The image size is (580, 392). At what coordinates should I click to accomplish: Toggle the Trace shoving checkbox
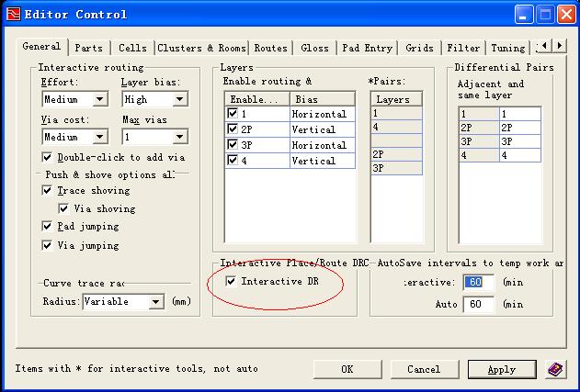point(47,190)
